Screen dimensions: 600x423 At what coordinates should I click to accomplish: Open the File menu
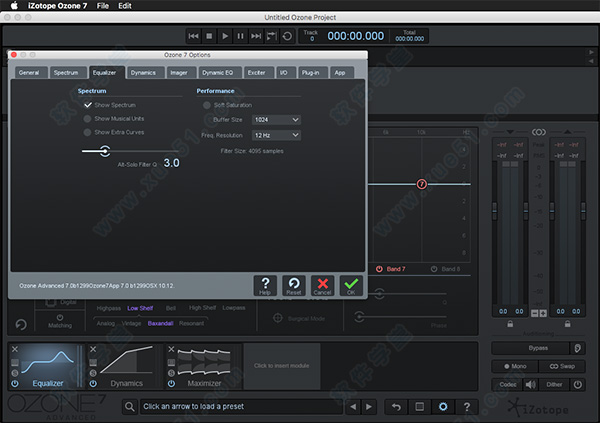click(103, 6)
